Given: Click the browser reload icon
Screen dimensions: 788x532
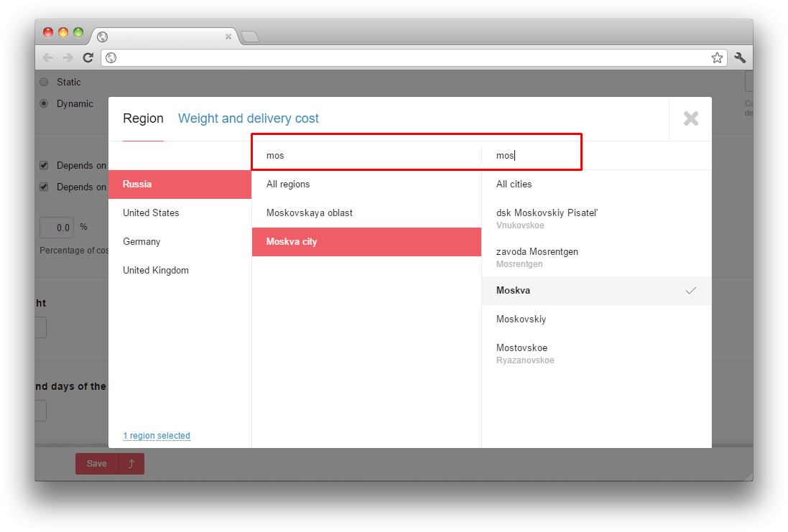Looking at the screenshot, I should (x=88, y=57).
